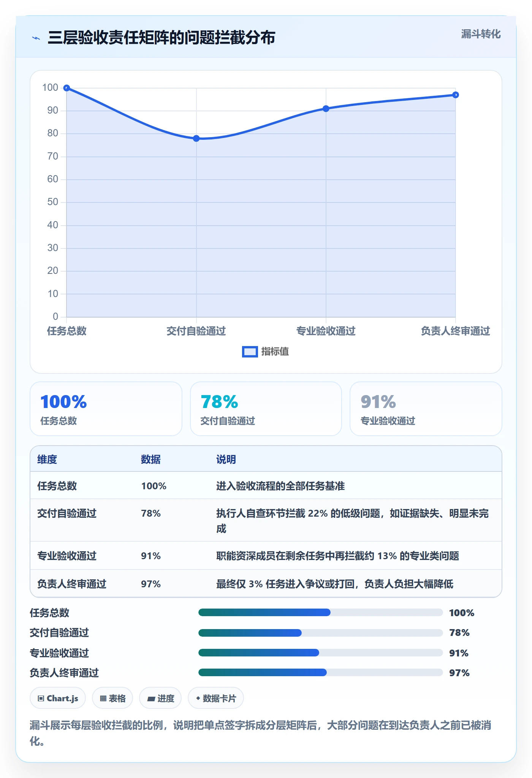Screen dimensions: 532x778
Task: Click the lightning icon beside the title
Action: (x=36, y=38)
